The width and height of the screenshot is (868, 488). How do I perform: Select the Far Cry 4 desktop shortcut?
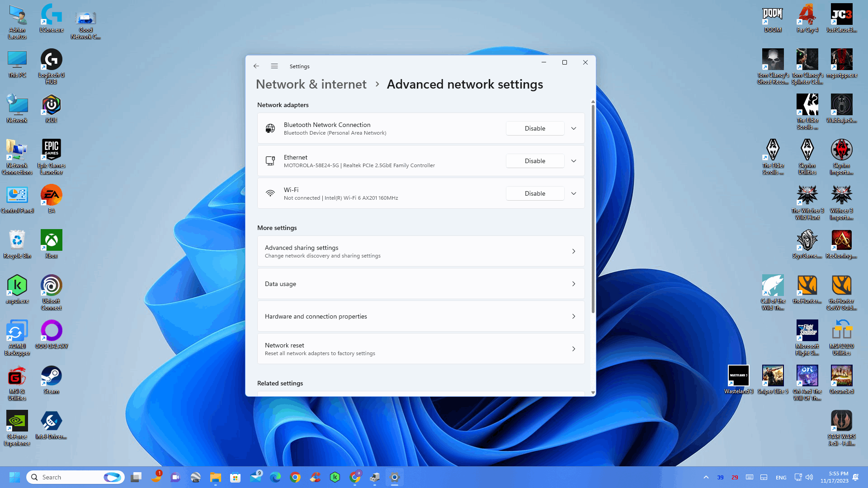click(x=807, y=18)
